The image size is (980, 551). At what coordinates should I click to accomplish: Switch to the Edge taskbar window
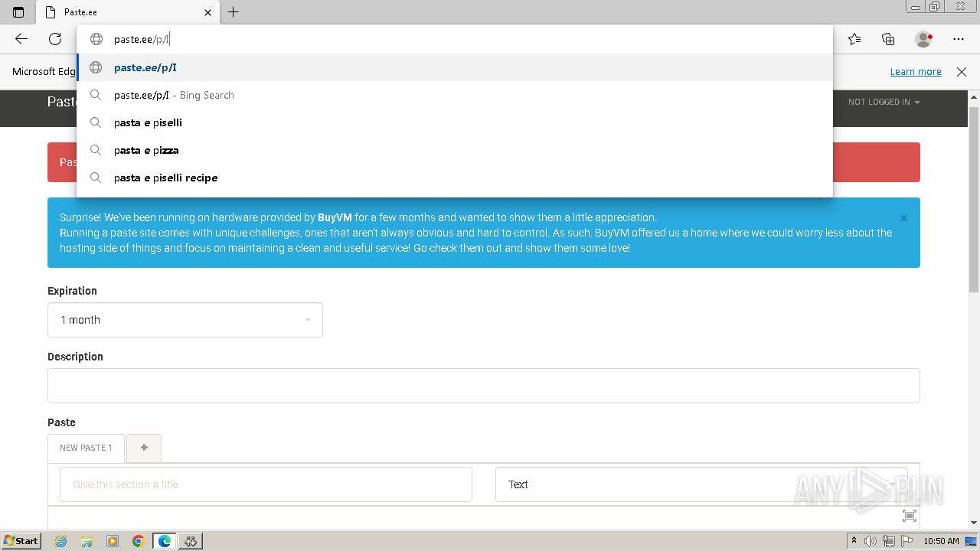click(x=165, y=541)
